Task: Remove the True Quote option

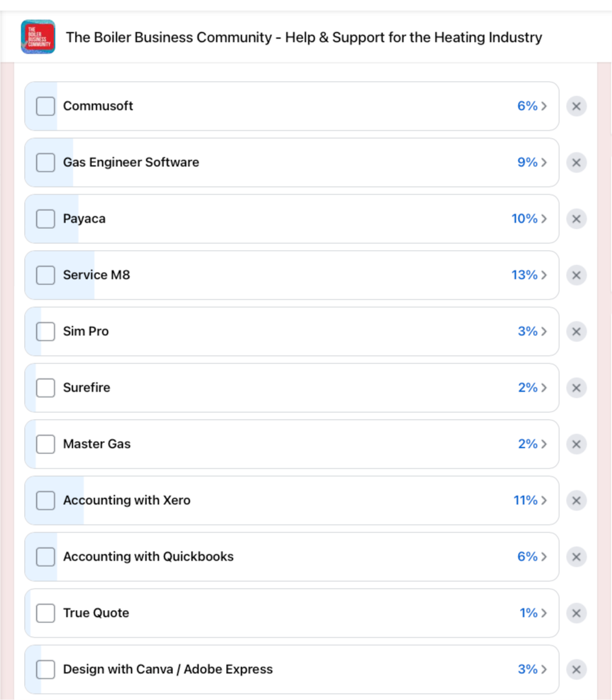Action: tap(576, 613)
